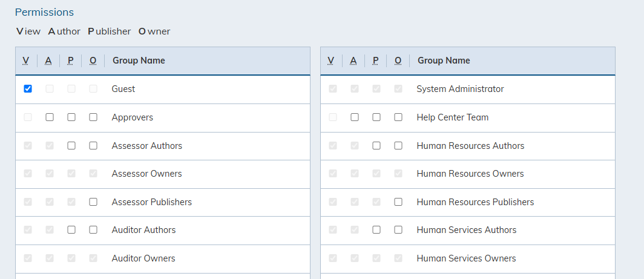The height and width of the screenshot is (279, 644).
Task: Select the Assessor Authors group name
Action: tap(147, 145)
